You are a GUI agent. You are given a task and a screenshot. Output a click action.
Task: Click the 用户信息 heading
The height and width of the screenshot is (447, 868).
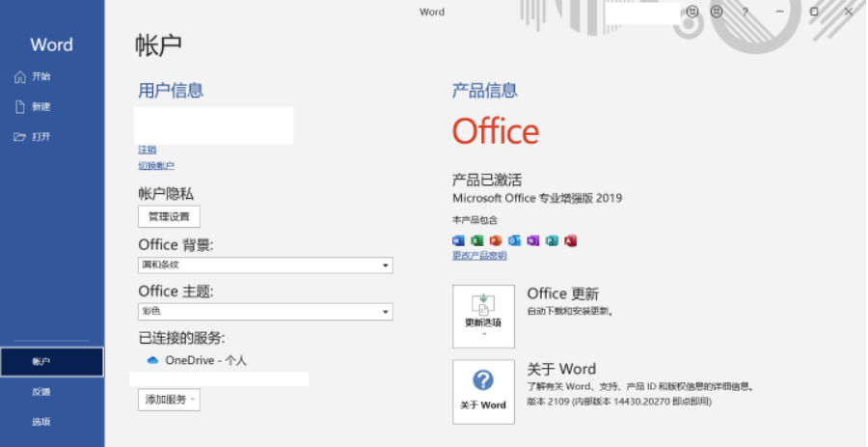coord(171,91)
